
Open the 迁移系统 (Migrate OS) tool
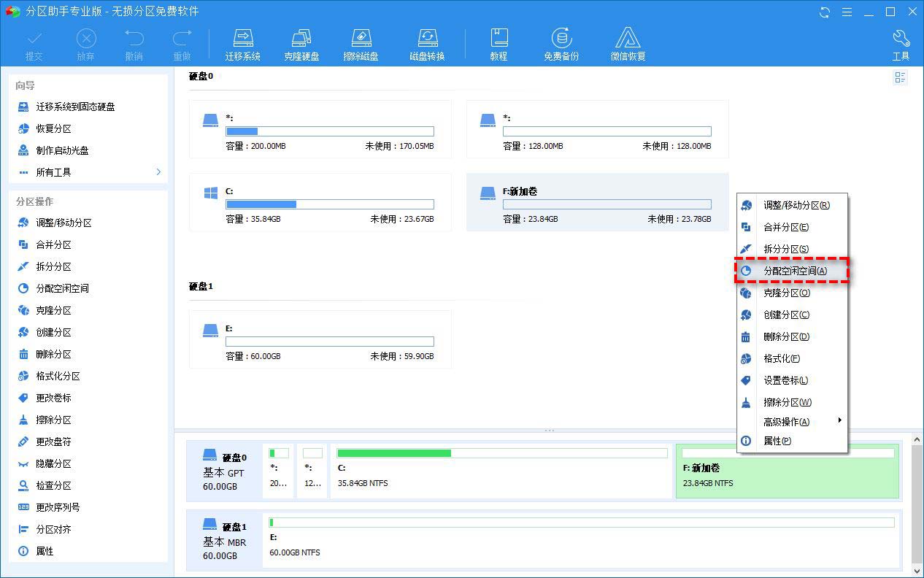click(243, 42)
